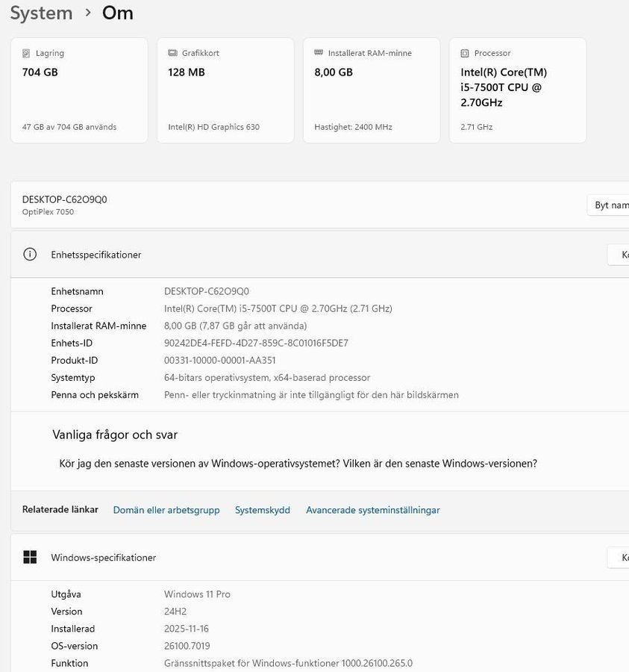629x672 pixels.
Task: Copy Windows specs with the Windows-specifikationer button
Action: (x=619, y=557)
